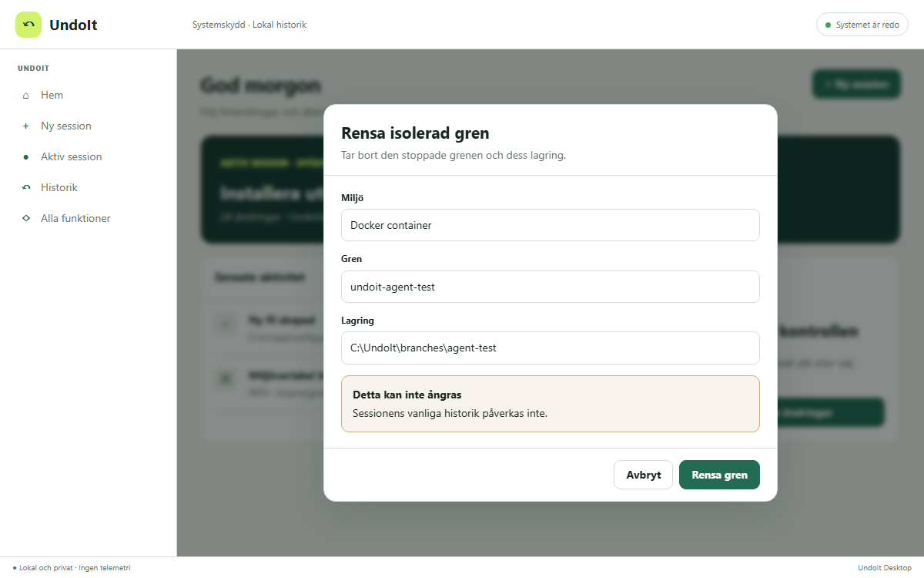924x578 pixels.
Task: Click the UndoIt app name text
Action: pyautogui.click(x=73, y=25)
